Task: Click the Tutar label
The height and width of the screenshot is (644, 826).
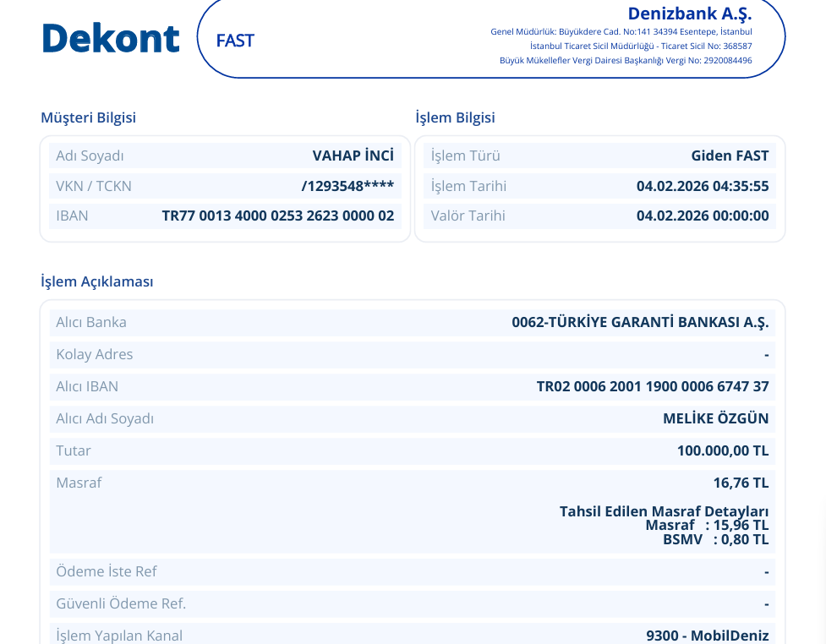Action: 74,450
